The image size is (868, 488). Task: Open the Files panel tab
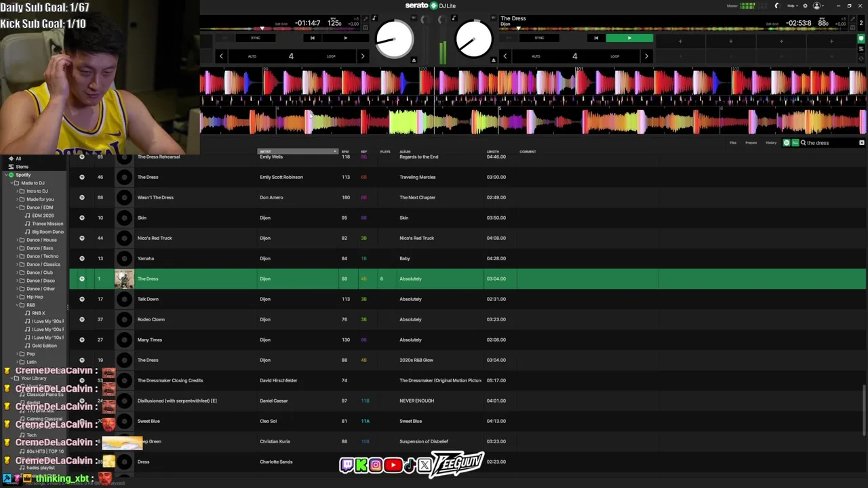click(733, 143)
